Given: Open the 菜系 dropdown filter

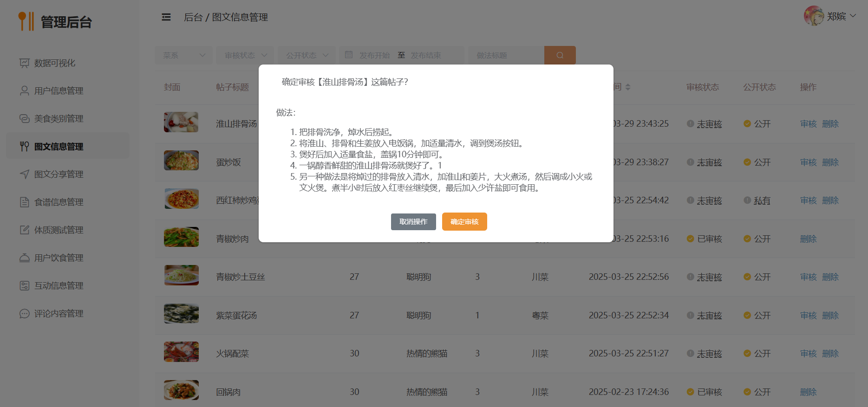Looking at the screenshot, I should 183,55.
